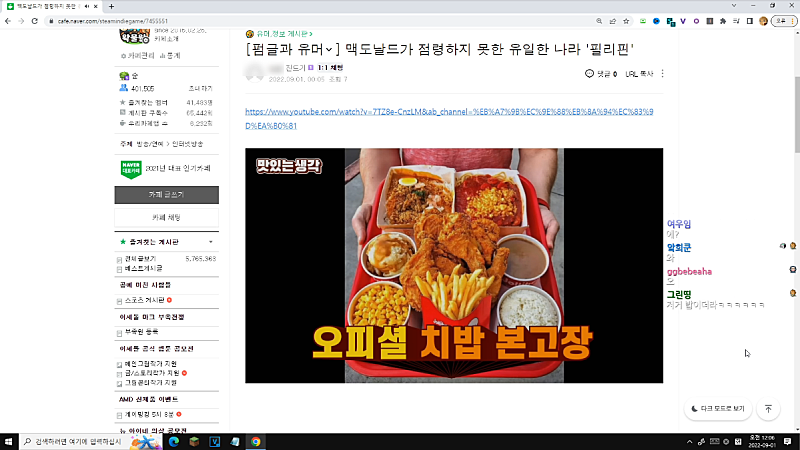800x450 pixels.
Task: Click 카페 채팅 chat button
Action: tap(166, 217)
